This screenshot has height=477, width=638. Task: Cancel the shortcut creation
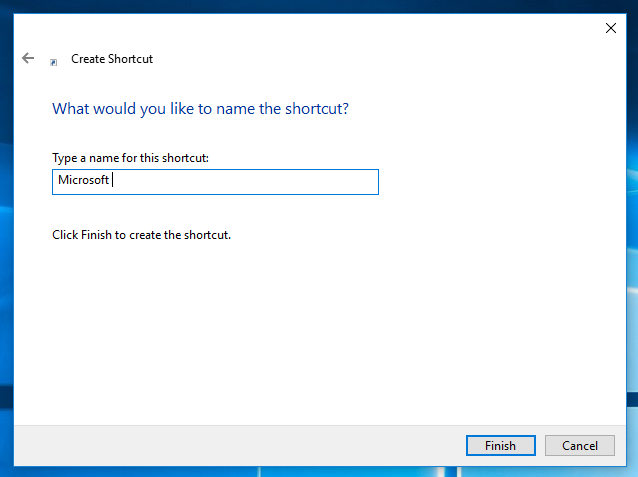(580, 446)
